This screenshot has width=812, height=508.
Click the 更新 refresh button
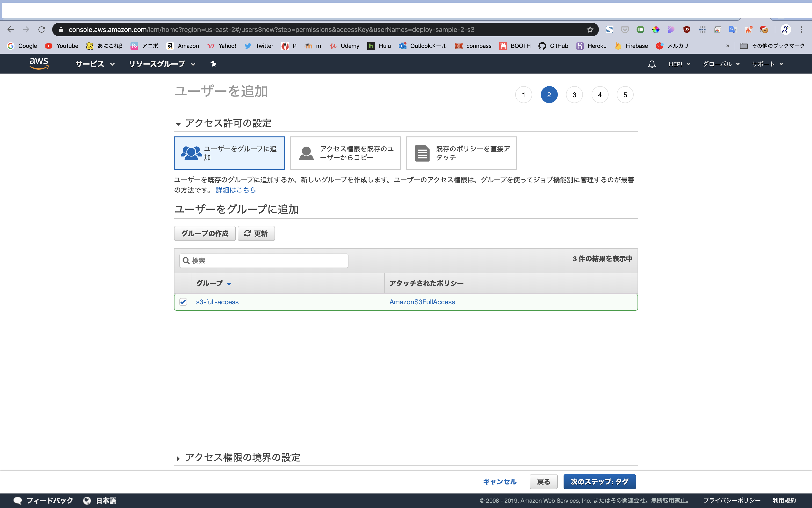coord(256,233)
